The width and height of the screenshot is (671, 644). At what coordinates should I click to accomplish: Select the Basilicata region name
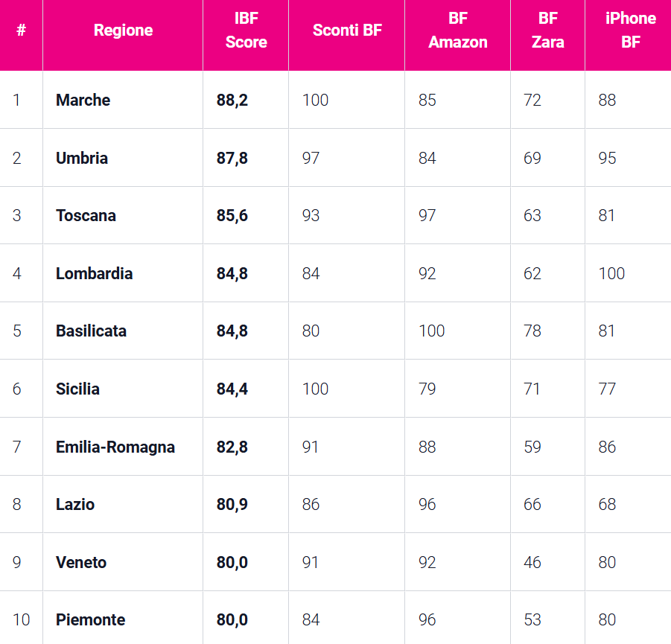coord(91,331)
